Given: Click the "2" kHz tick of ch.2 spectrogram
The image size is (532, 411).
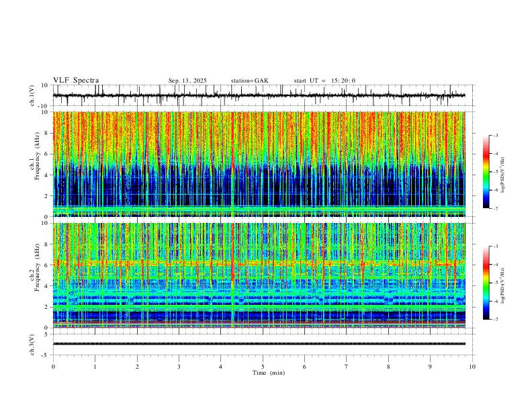Looking at the screenshot, I should (x=46, y=307).
